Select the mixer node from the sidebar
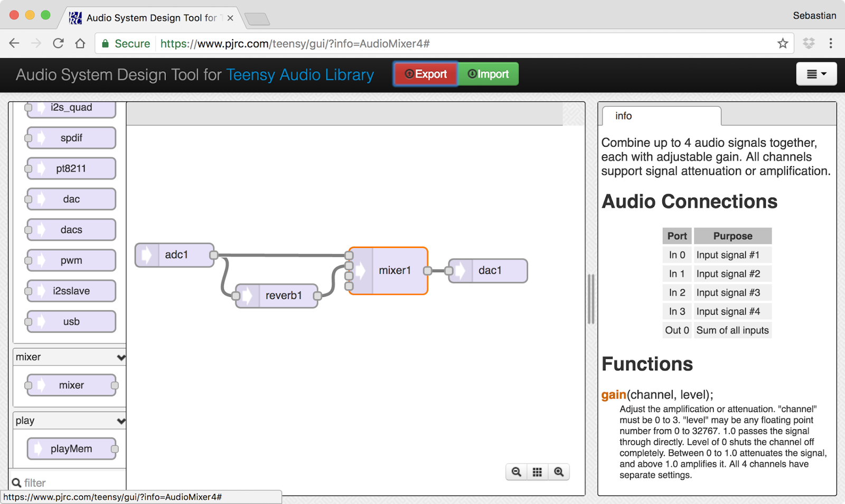The width and height of the screenshot is (845, 504). [71, 385]
